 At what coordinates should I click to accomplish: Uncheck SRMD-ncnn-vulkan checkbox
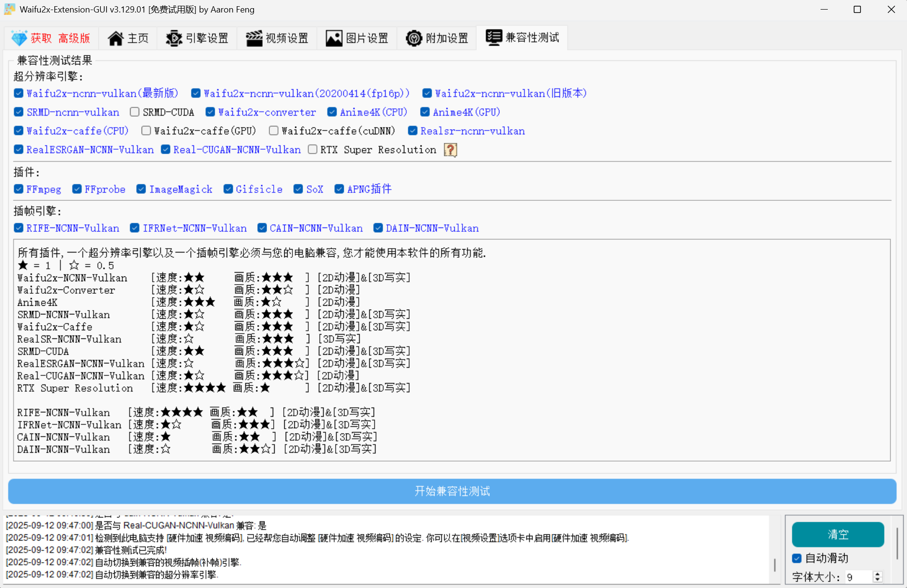tap(19, 112)
